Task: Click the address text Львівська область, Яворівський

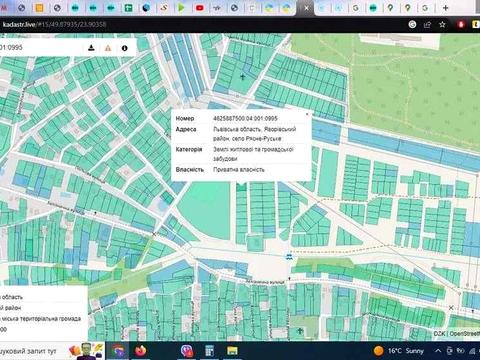Action: coord(255,129)
